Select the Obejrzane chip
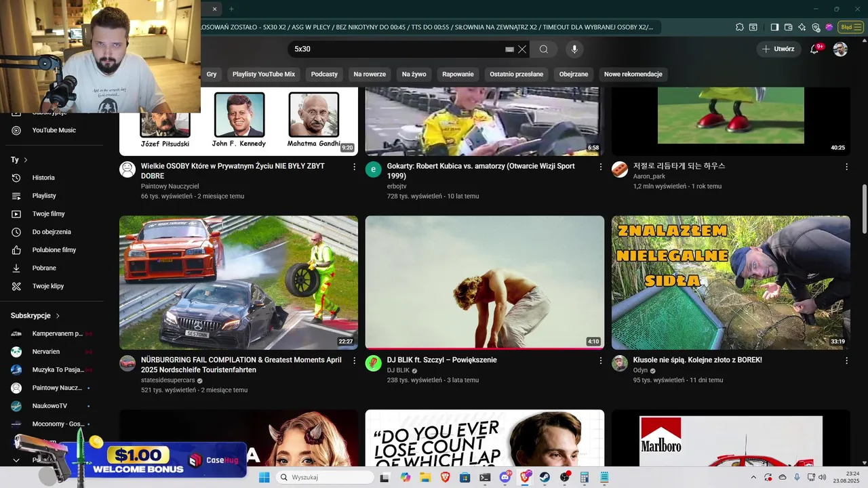The width and height of the screenshot is (868, 488). (574, 74)
